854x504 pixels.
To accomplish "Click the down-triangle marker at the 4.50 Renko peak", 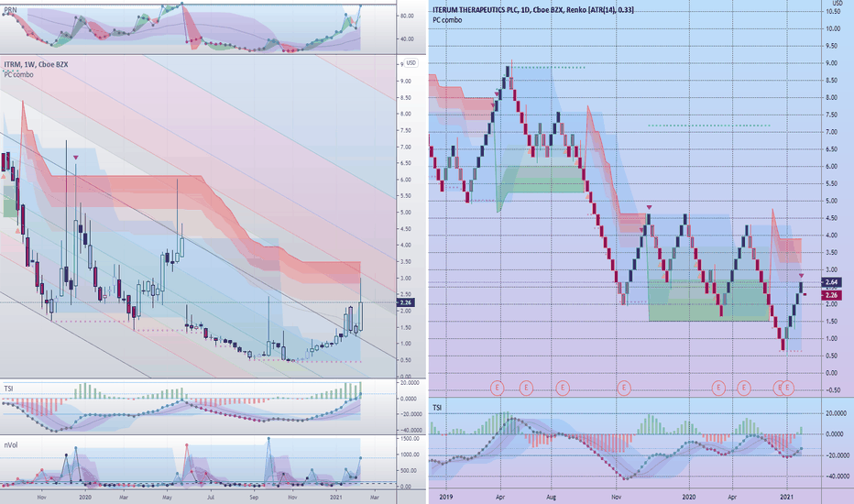I will point(649,208).
